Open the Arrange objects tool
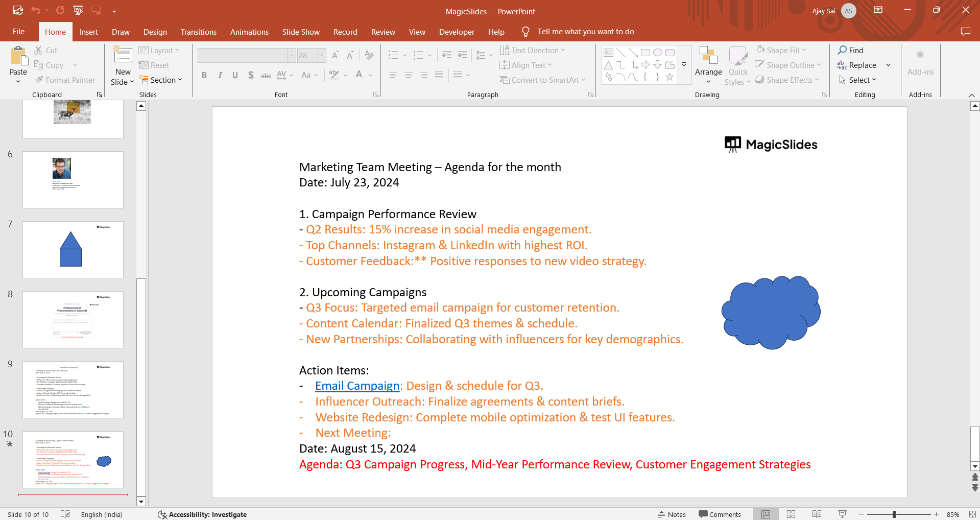The width and height of the screenshot is (980, 520). [x=708, y=64]
